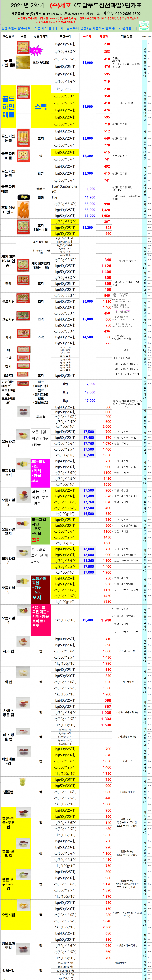Screen dimensions: 152x980
Task: Select the 규격가 column header
Action: (x=87, y=37)
